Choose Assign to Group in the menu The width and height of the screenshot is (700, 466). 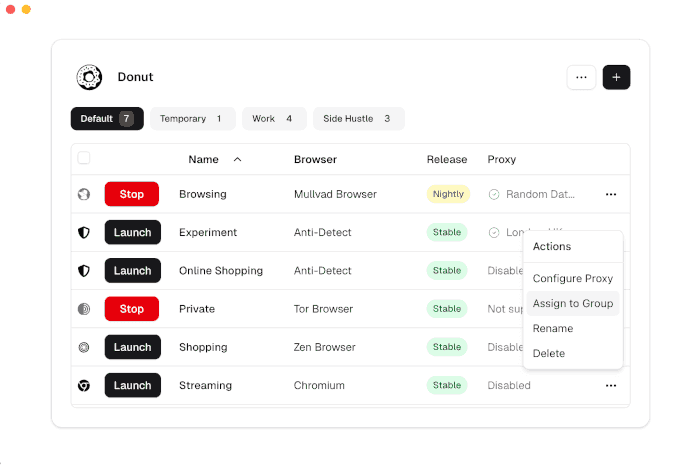coord(573,304)
